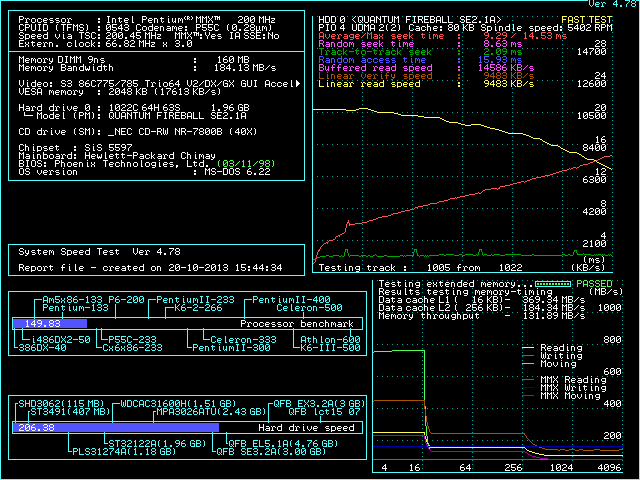The image size is (640, 480).
Task: Select the Random seek time 8.63 ms row
Action: [x=420, y=44]
